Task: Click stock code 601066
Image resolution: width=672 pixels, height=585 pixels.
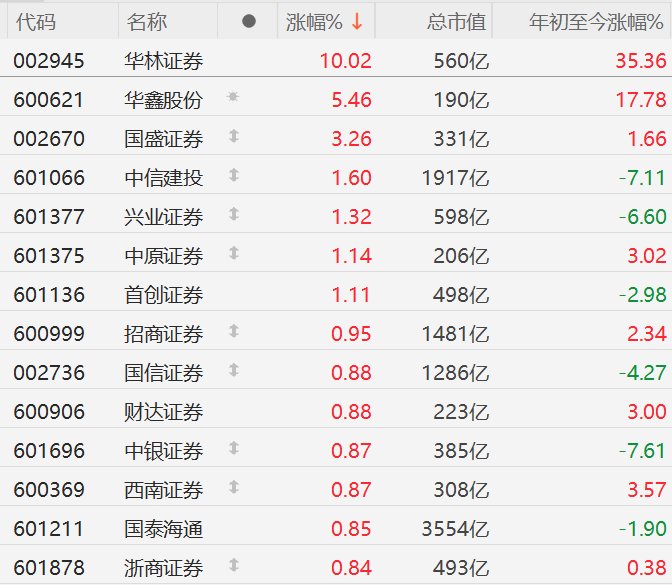Action: click(49, 178)
